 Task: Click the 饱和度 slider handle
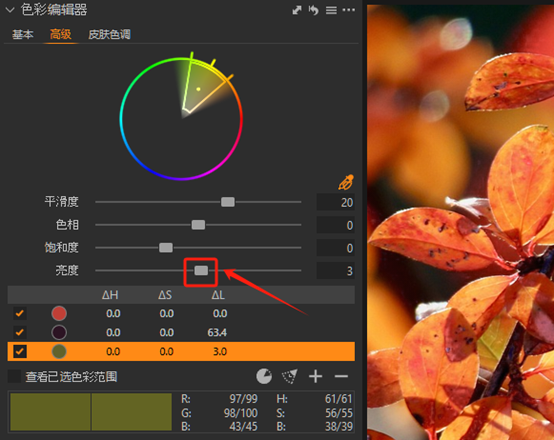click(x=166, y=248)
